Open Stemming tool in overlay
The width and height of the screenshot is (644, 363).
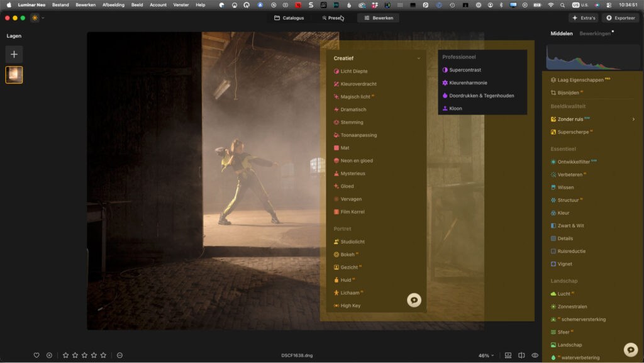(x=348, y=123)
